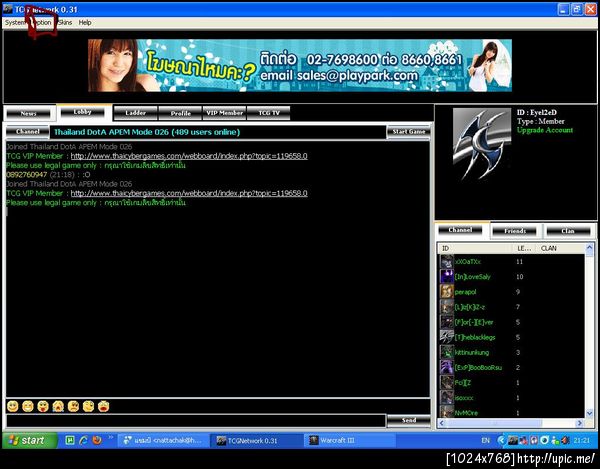Image resolution: width=600 pixels, height=469 pixels.
Task: Open the TCG TV tab
Action: [269, 113]
